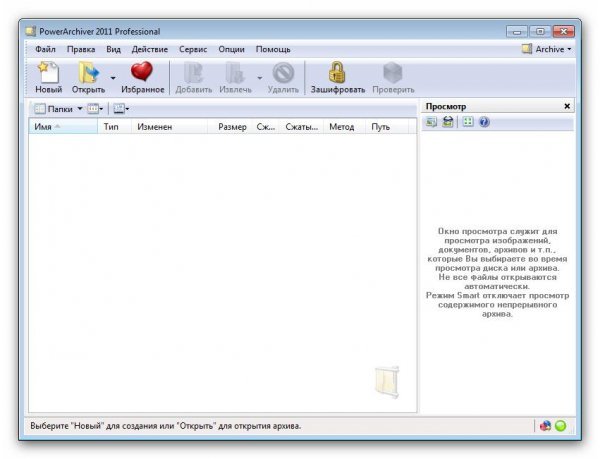Image resolution: width=600 pixels, height=459 pixels.
Task: Click the second Просмотр toolbar icon
Action: click(x=448, y=122)
